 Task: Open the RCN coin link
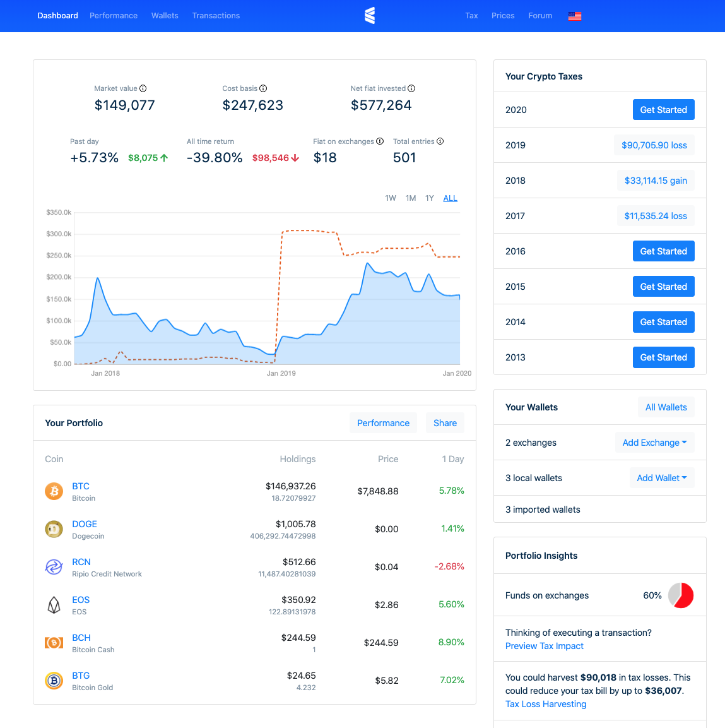pos(81,562)
